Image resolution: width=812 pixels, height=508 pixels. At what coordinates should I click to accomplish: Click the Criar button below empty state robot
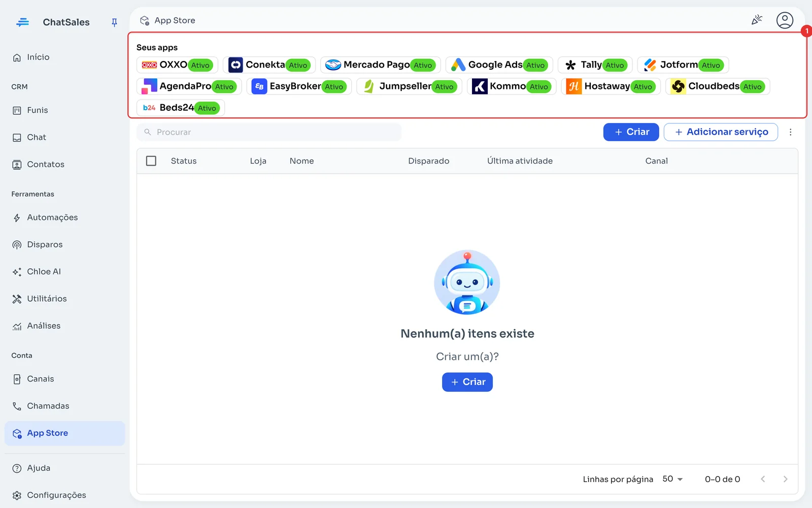click(467, 382)
